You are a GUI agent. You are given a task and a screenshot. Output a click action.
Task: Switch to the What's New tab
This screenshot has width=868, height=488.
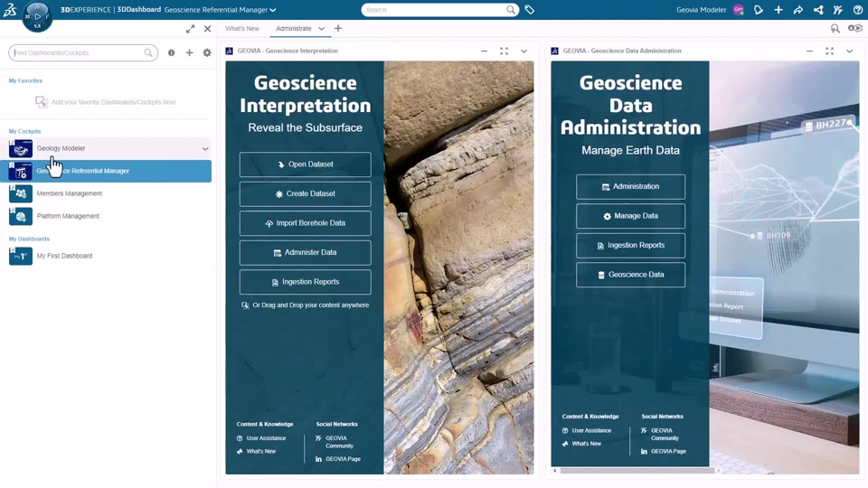click(242, 28)
